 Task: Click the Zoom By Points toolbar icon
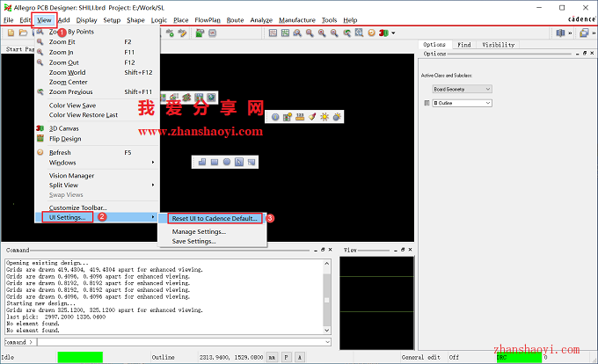coord(297,33)
